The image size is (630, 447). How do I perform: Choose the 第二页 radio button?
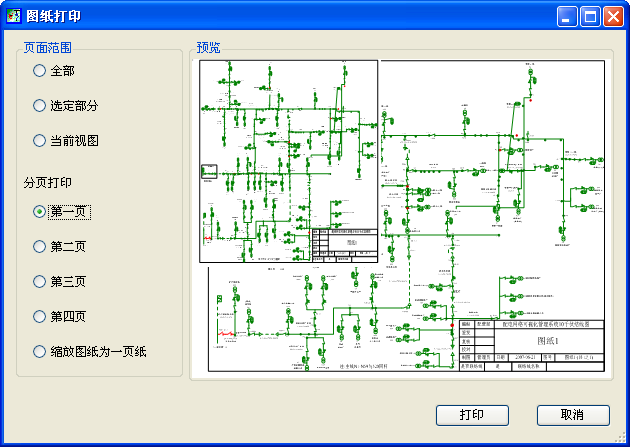coord(39,247)
